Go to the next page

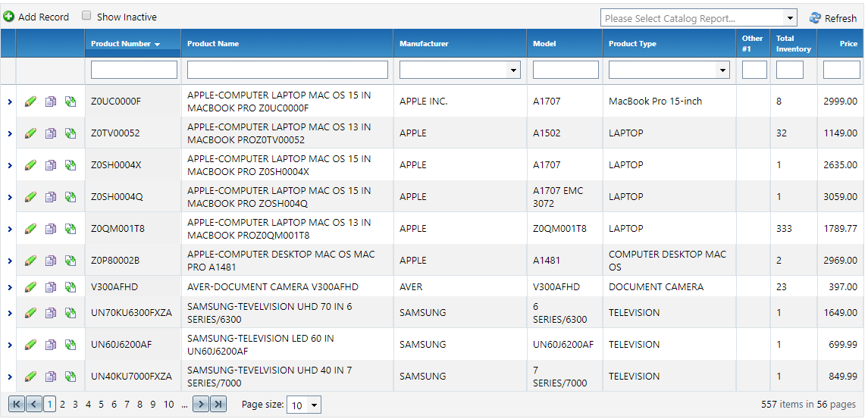pyautogui.click(x=200, y=405)
